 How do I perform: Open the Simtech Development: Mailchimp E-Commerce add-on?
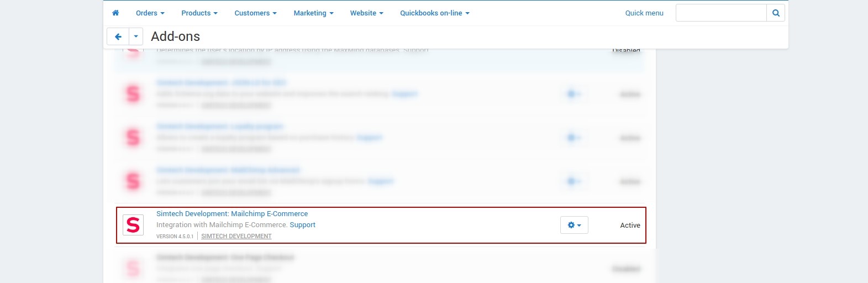pyautogui.click(x=232, y=213)
